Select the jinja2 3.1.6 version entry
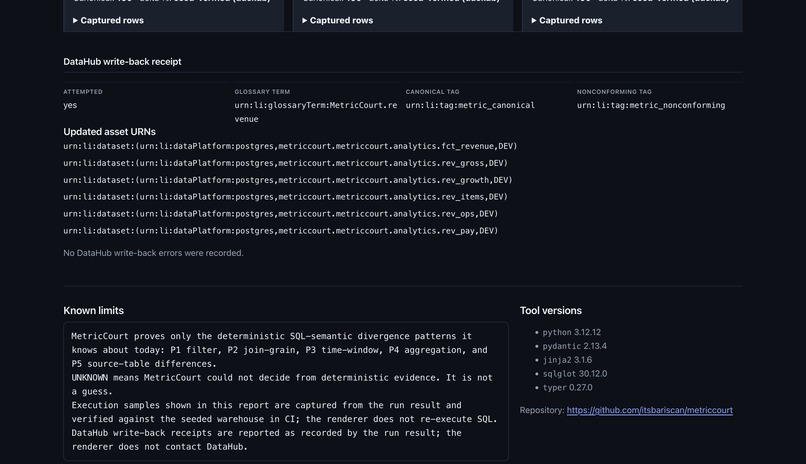Viewport: 806px width, 464px height. pyautogui.click(x=567, y=360)
